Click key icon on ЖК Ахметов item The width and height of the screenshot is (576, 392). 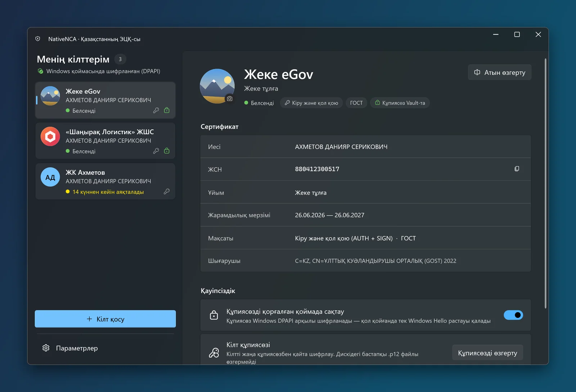[167, 191]
